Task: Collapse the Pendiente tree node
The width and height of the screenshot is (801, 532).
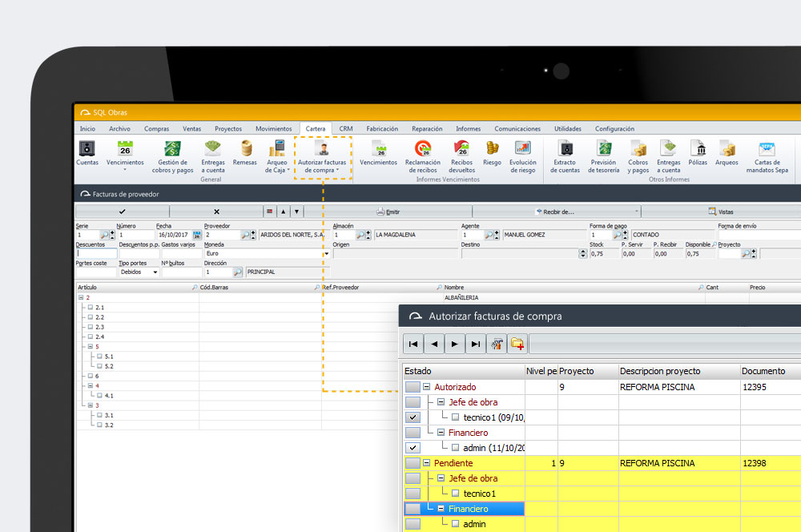Action: click(x=426, y=463)
